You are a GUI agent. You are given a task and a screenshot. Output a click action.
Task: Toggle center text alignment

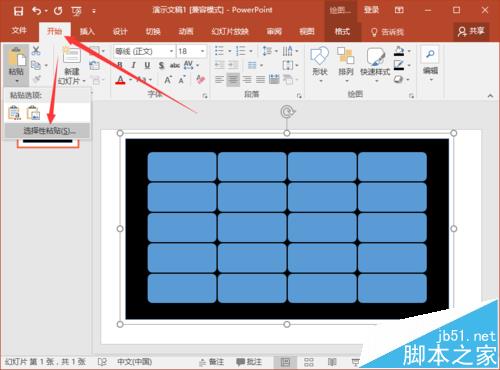233,80
